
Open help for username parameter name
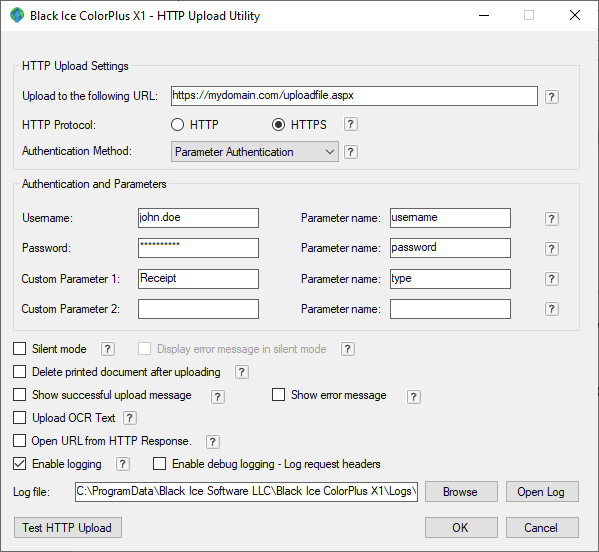551,219
